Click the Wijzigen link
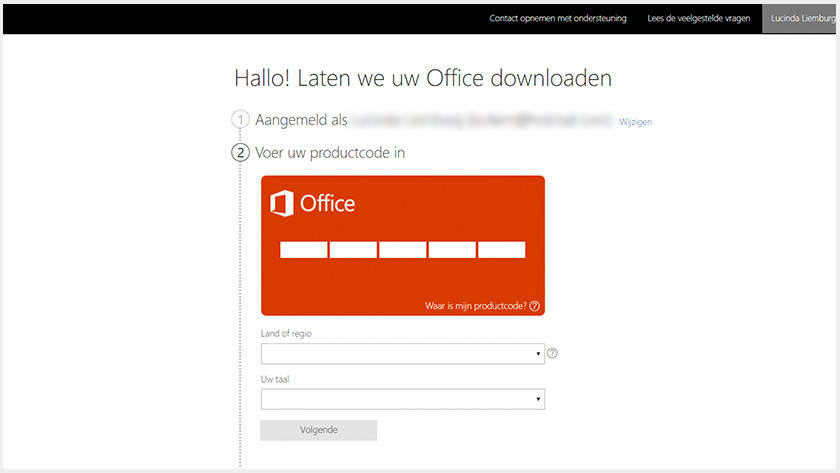Image resolution: width=840 pixels, height=473 pixels. click(635, 122)
